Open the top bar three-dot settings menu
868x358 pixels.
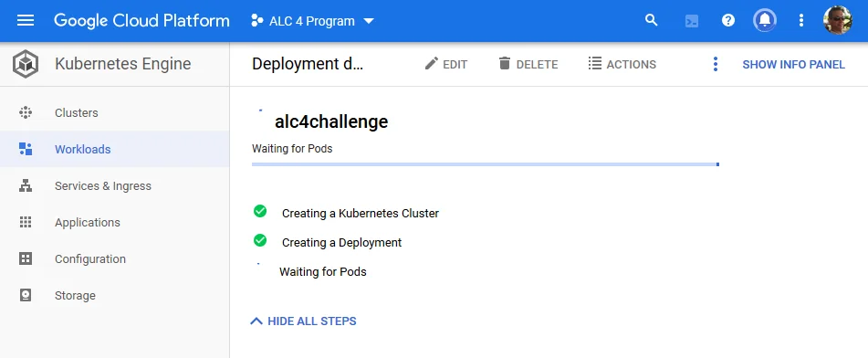coord(800,20)
